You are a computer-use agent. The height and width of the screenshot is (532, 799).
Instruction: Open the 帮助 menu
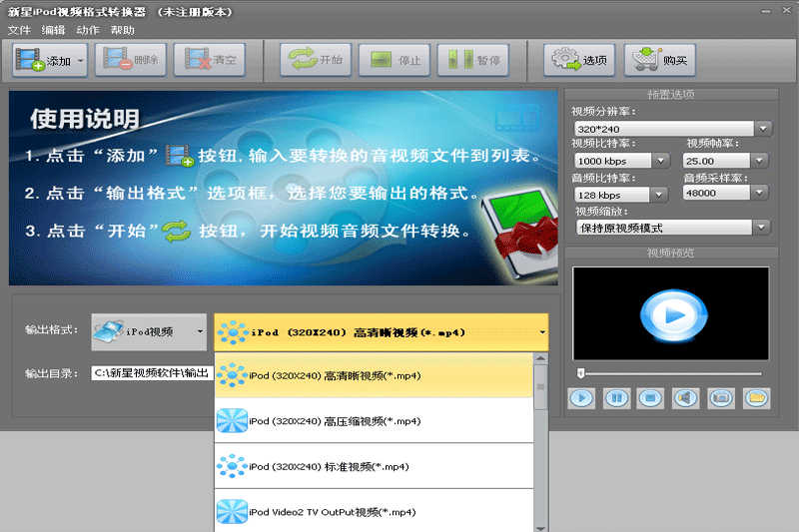(123, 30)
